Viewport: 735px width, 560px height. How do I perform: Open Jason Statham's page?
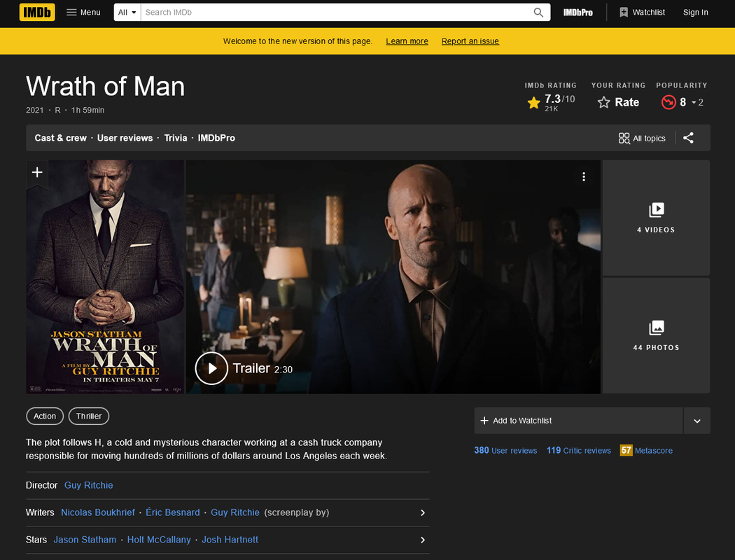[x=85, y=540]
